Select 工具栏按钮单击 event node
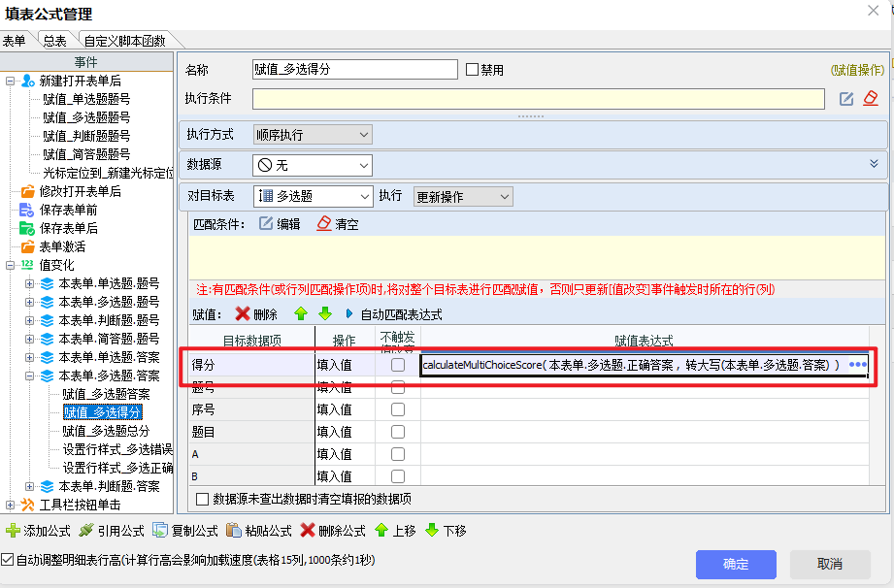 pos(80,505)
